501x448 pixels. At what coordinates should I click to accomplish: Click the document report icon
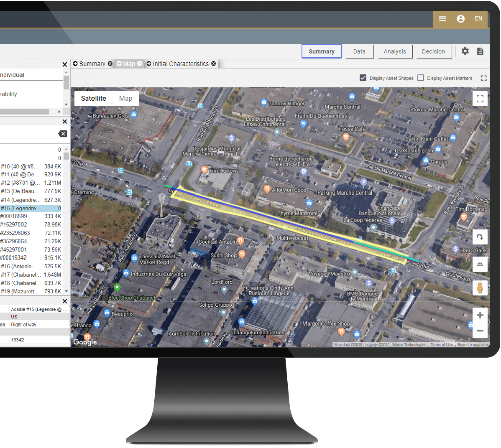pos(480,51)
